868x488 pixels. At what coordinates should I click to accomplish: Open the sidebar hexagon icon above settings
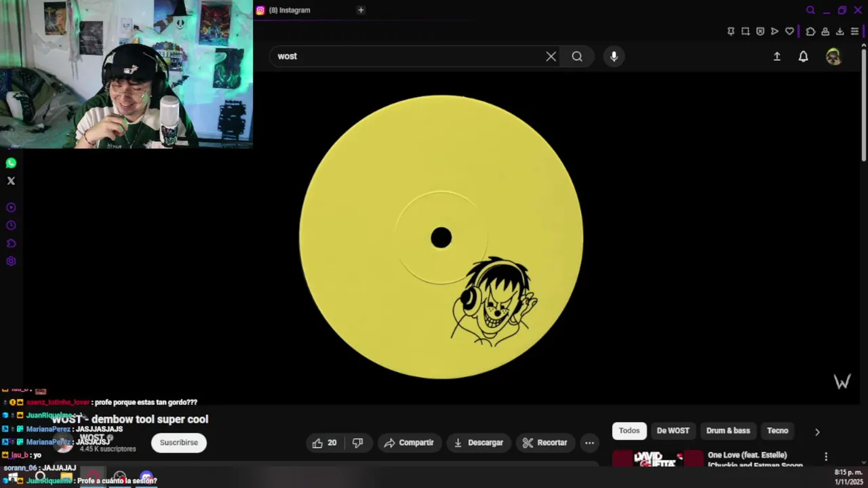(11, 243)
